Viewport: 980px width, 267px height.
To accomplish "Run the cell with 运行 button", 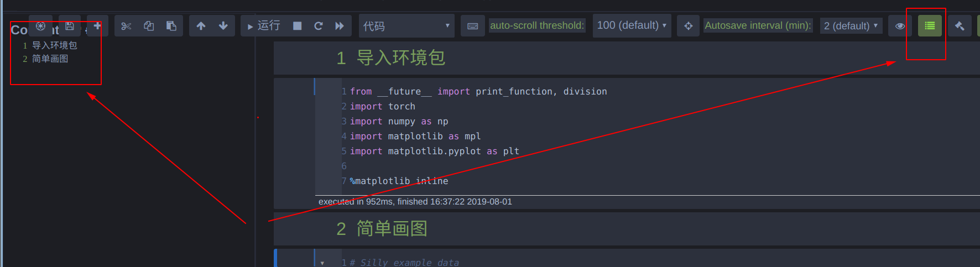I will (264, 26).
